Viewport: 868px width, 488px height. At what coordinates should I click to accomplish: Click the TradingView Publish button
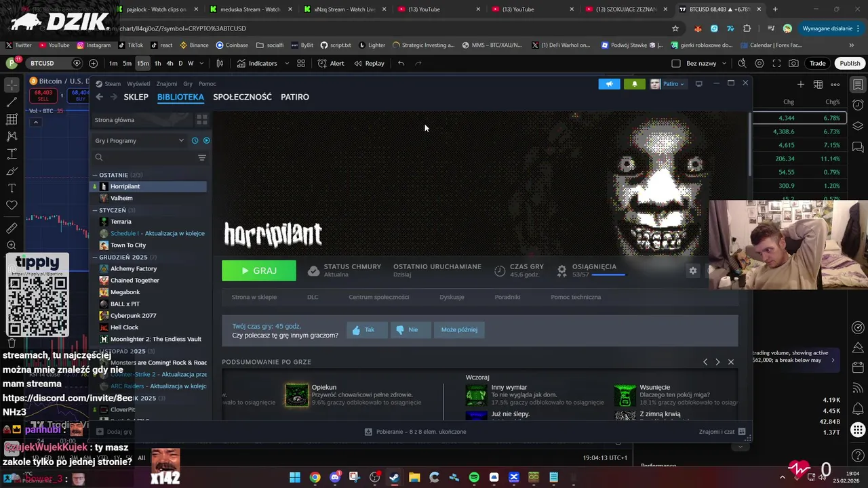coord(850,63)
